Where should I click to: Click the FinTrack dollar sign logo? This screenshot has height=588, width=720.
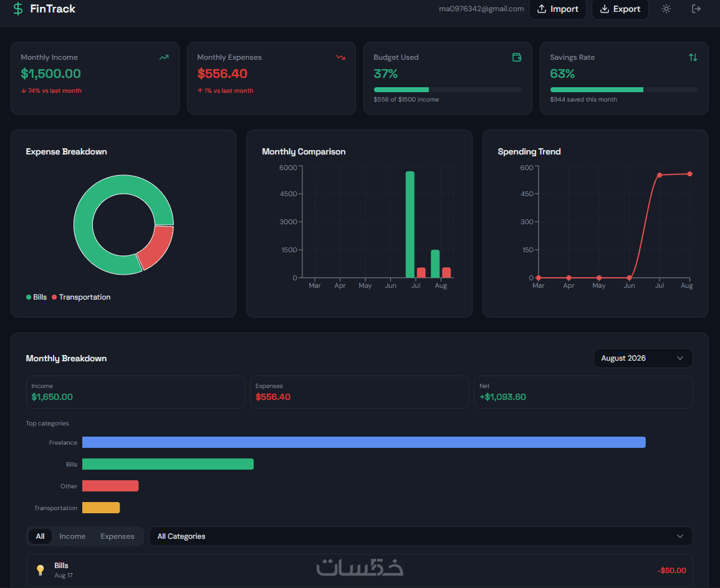(18, 9)
